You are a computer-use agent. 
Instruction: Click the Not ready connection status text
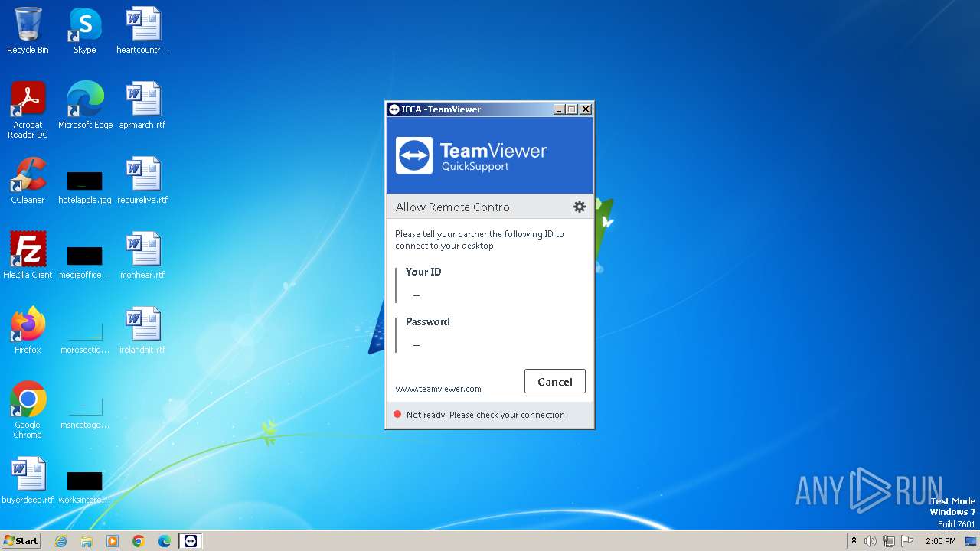(x=485, y=414)
